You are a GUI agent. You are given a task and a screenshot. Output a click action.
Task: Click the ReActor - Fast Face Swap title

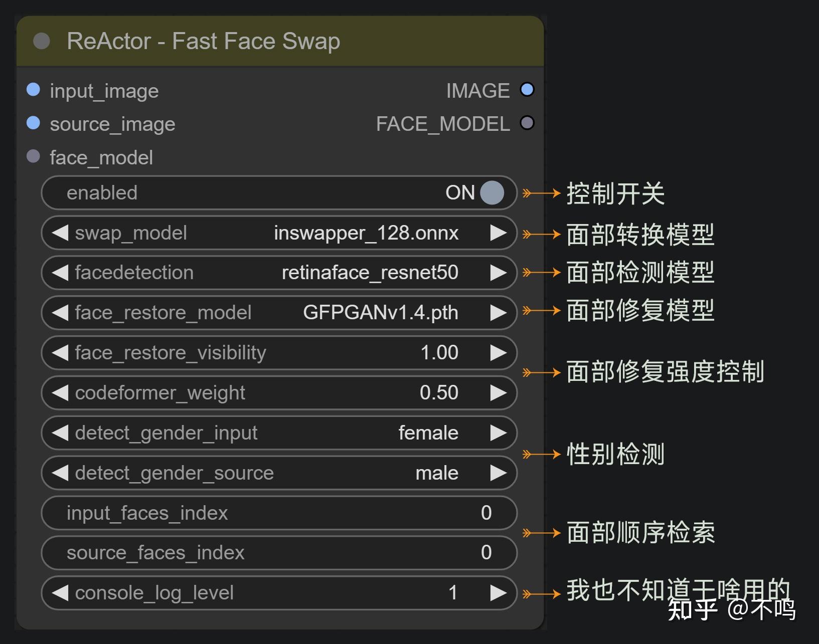point(203,41)
